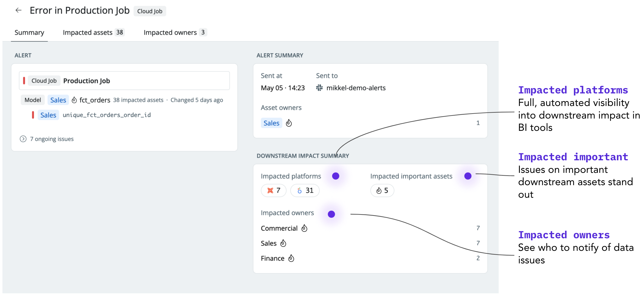Open the Impacted owners tab
The width and height of the screenshot is (644, 295).
175,33
